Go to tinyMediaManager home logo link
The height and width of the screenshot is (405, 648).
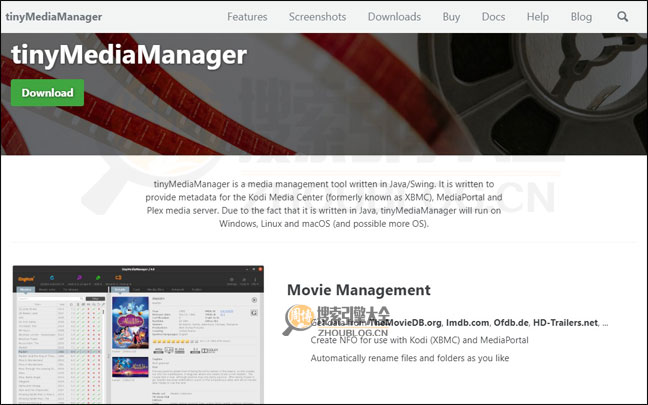(54, 17)
